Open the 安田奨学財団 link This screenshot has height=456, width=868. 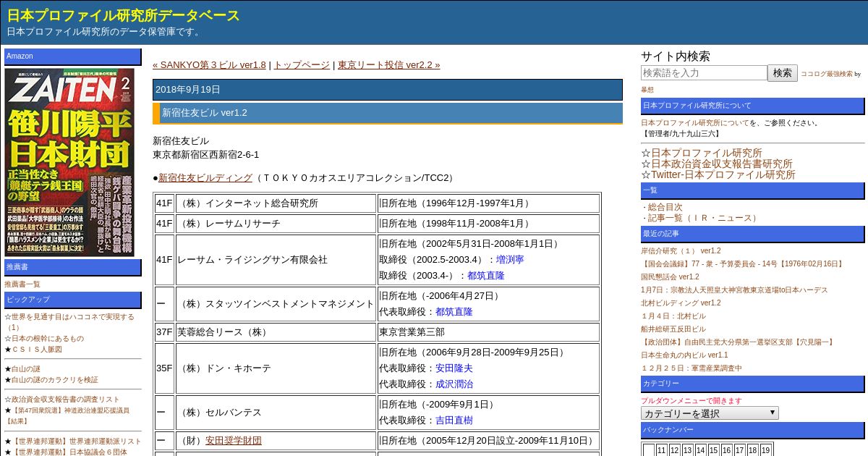tap(234, 440)
